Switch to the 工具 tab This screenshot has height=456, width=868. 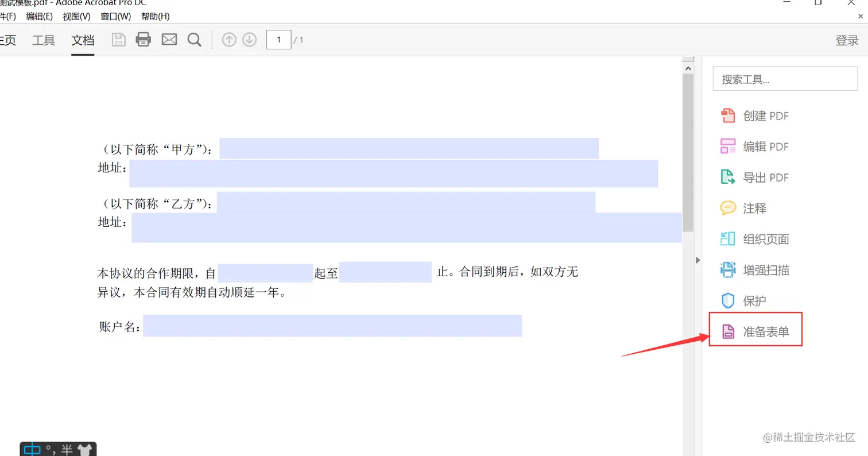click(44, 40)
